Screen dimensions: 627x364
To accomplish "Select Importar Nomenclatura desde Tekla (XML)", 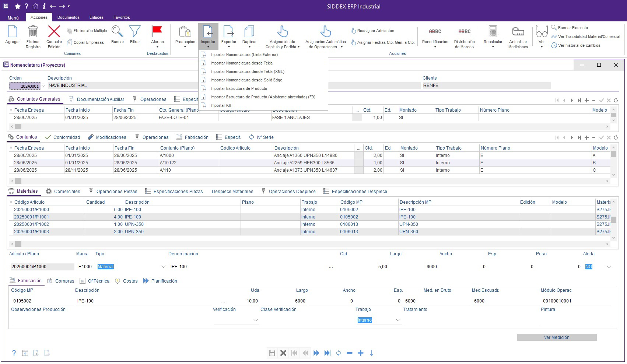I will pos(247,71).
